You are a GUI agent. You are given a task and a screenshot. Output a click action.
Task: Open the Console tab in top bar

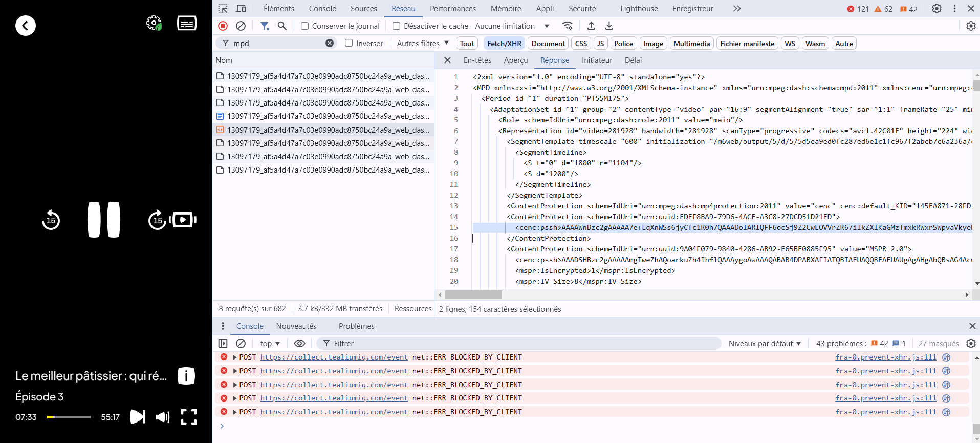tap(322, 9)
